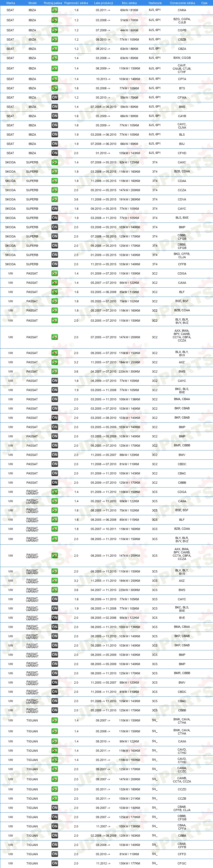Click diesel ON icon in Tiguan CFGC row

pos(54,863)
